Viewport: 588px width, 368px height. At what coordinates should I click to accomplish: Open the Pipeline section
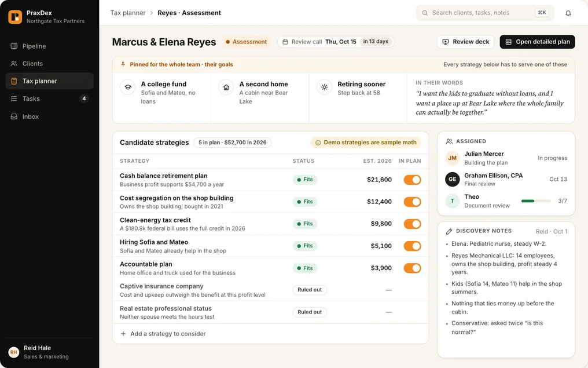[50, 46]
